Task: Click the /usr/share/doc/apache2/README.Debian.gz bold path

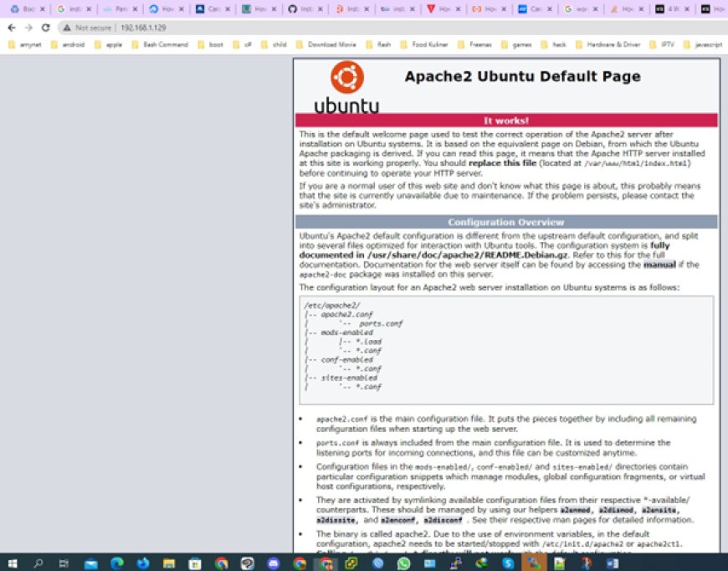Action: [467, 255]
